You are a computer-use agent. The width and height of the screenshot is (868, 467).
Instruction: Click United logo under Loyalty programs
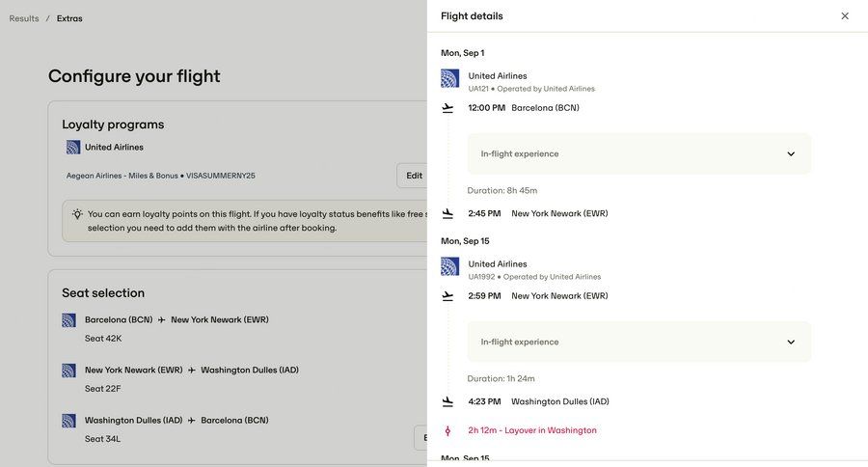pos(73,148)
